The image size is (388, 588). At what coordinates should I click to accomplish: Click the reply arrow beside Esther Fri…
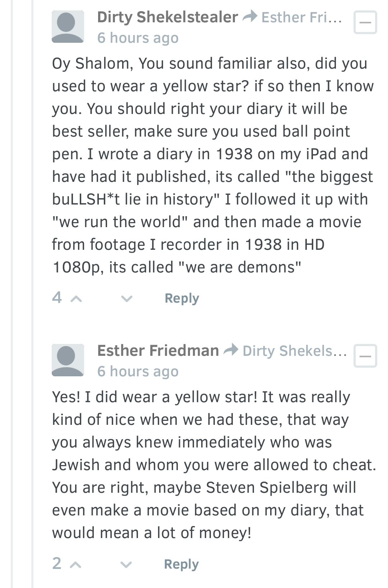coord(250,16)
